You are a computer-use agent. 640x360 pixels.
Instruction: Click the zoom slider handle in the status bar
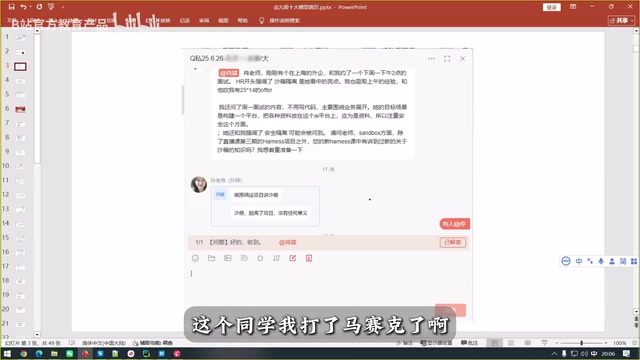coord(582,343)
